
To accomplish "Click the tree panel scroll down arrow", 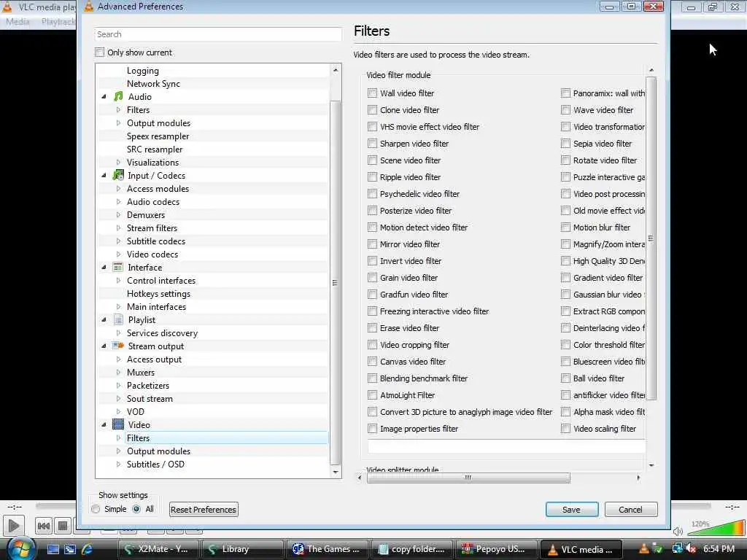I will 336,472.
